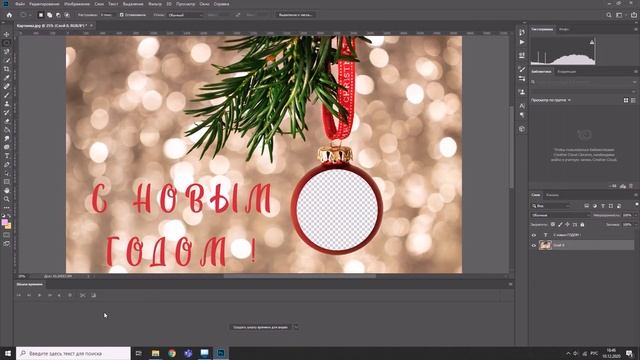Click the Select and Mask button

click(296, 15)
